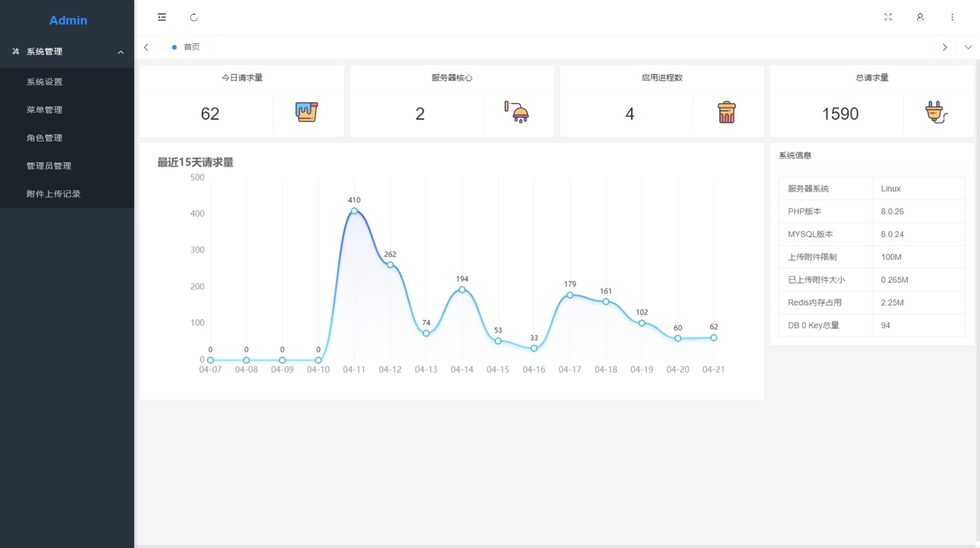
Task: Click the shower icon for 服务器核心
Action: point(517,112)
